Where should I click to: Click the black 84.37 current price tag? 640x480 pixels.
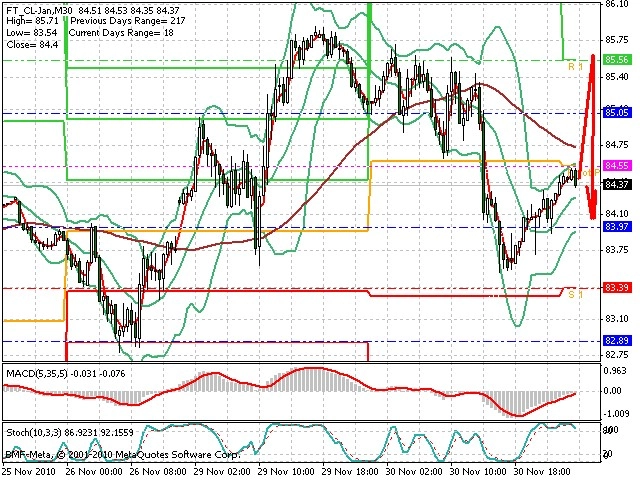[x=616, y=184]
